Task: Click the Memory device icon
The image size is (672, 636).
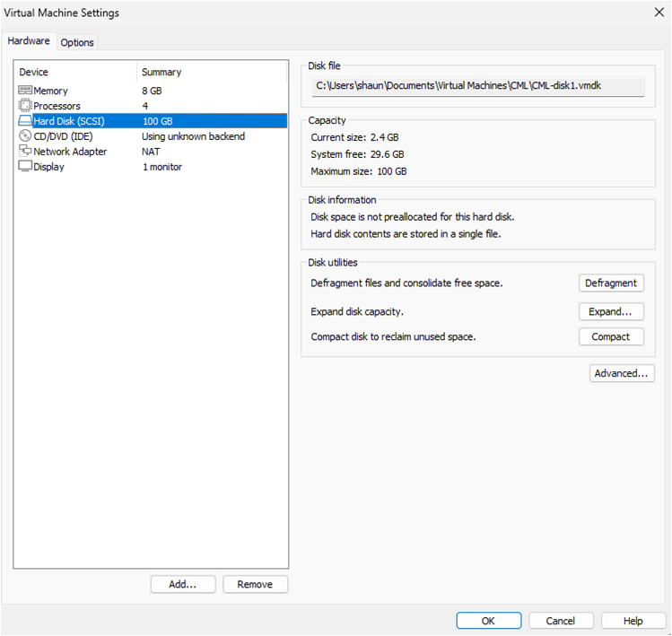Action: (x=25, y=91)
